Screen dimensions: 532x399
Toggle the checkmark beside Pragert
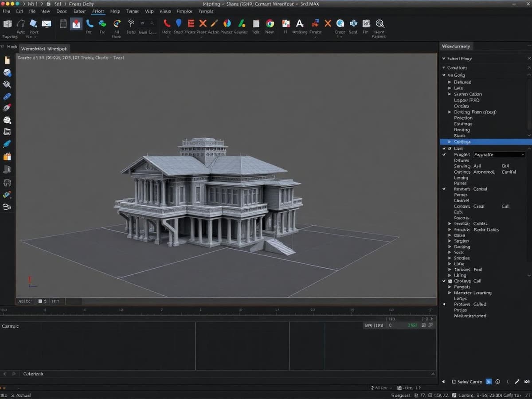444,155
